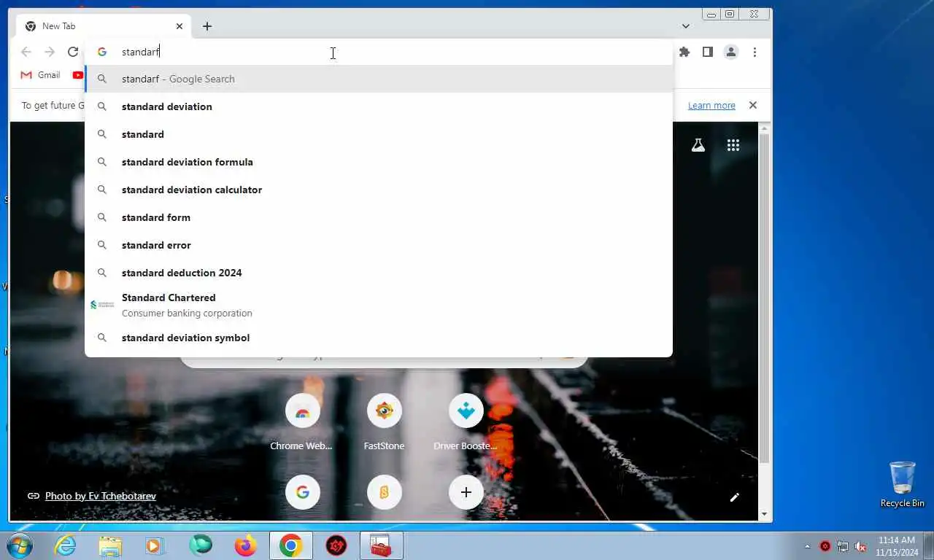Open the media player taskbar icon
Viewport: 934px width, 560px height.
coord(155,545)
